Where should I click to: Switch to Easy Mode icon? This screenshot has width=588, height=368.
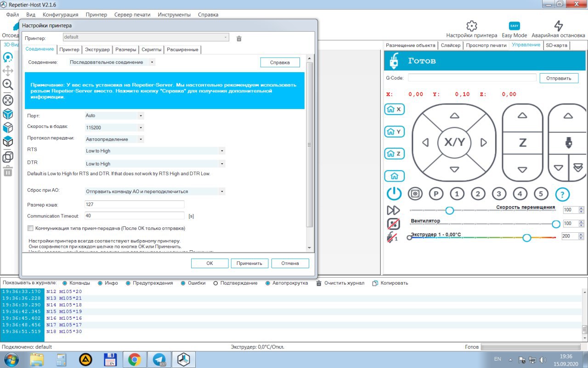pos(514,26)
